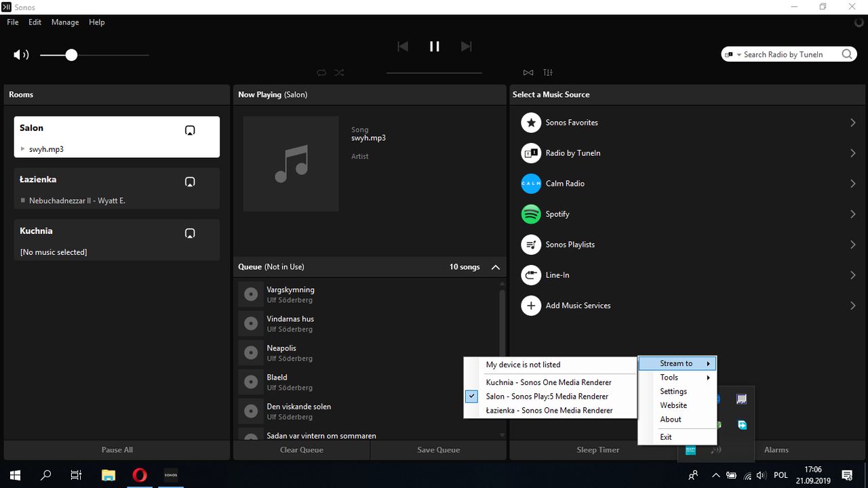This screenshot has width=868, height=488.
Task: Toggle shuffle mode
Action: [x=339, y=73]
